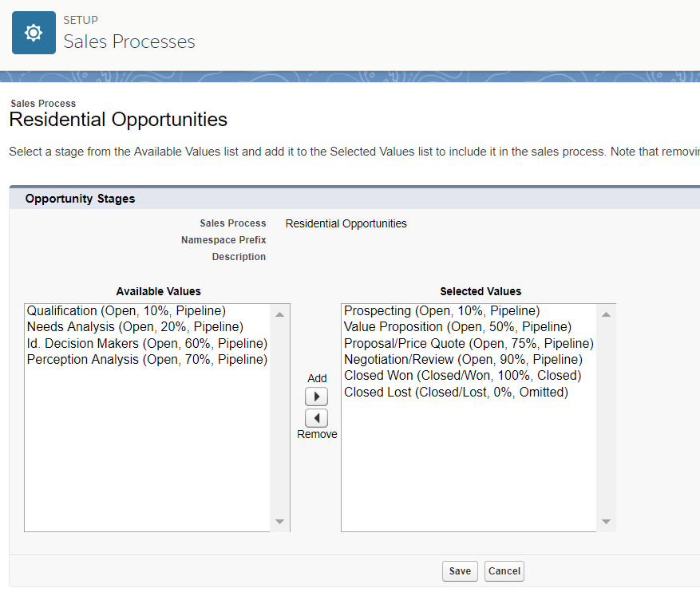Viewport: 700px width, 592px height.
Task: Select Prospecting in Selected Values
Action: (441, 311)
